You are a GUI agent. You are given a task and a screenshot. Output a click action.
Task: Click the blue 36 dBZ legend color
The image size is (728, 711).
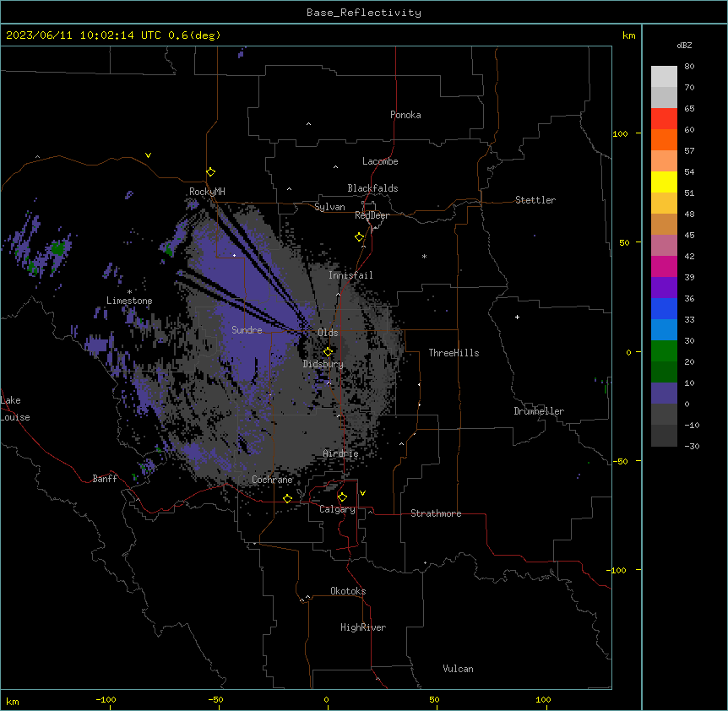pyautogui.click(x=664, y=308)
